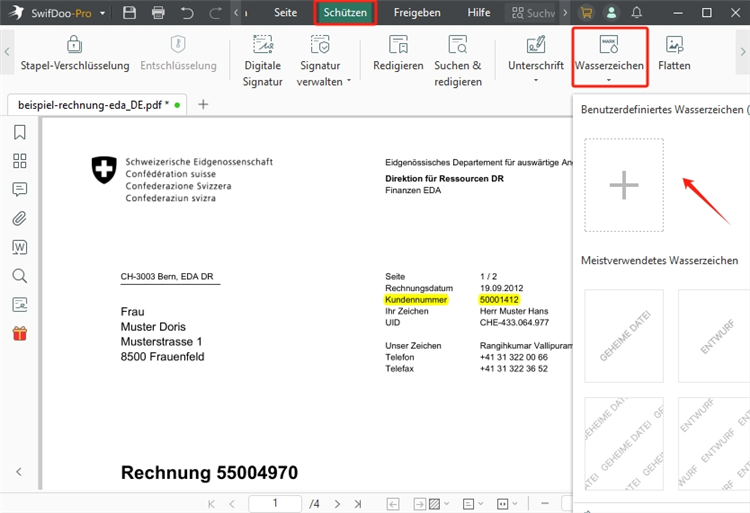Open Digitale Signatur tool
Viewport: 750px width, 513px height.
coord(263,61)
